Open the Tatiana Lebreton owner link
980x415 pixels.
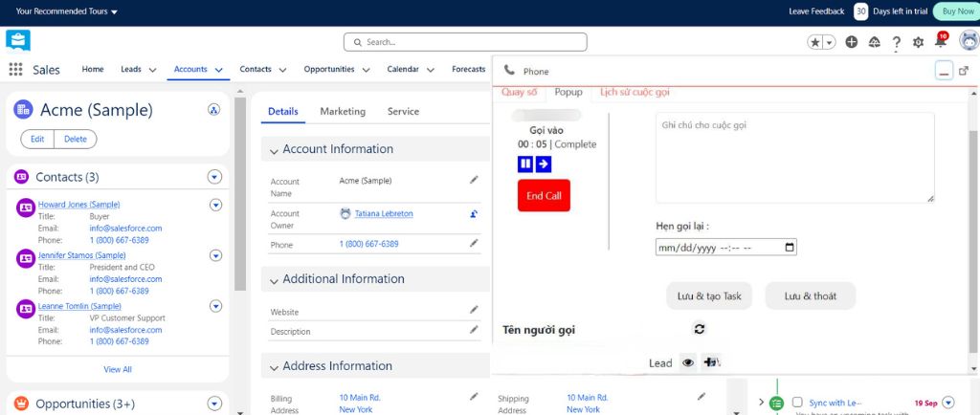(384, 213)
